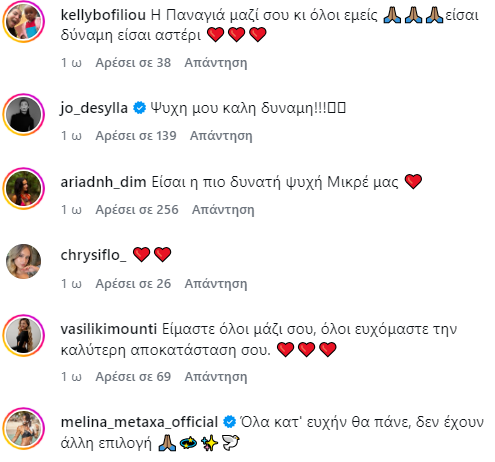Open the chrysiflo_ username link

(x=93, y=255)
